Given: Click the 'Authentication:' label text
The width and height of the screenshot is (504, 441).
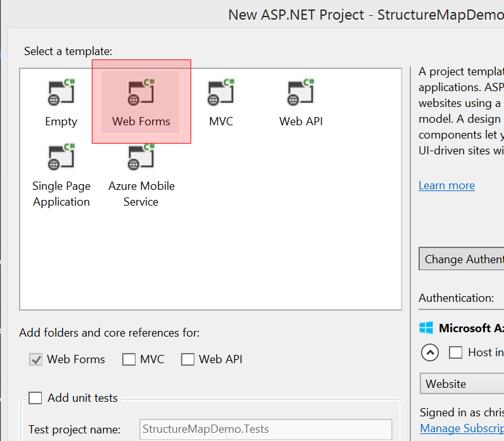Looking at the screenshot, I should (x=456, y=298).
